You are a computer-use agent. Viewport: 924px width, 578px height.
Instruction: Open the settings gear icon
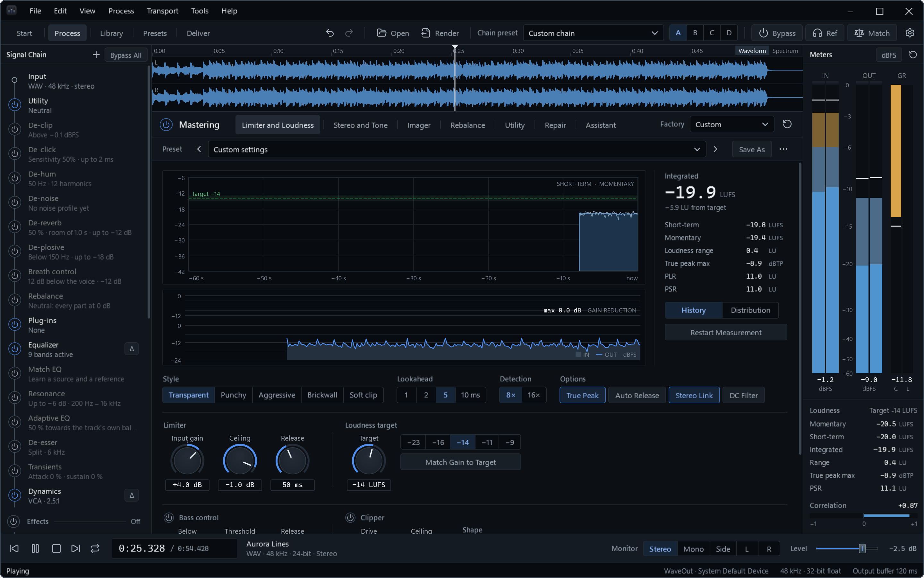[x=910, y=33]
